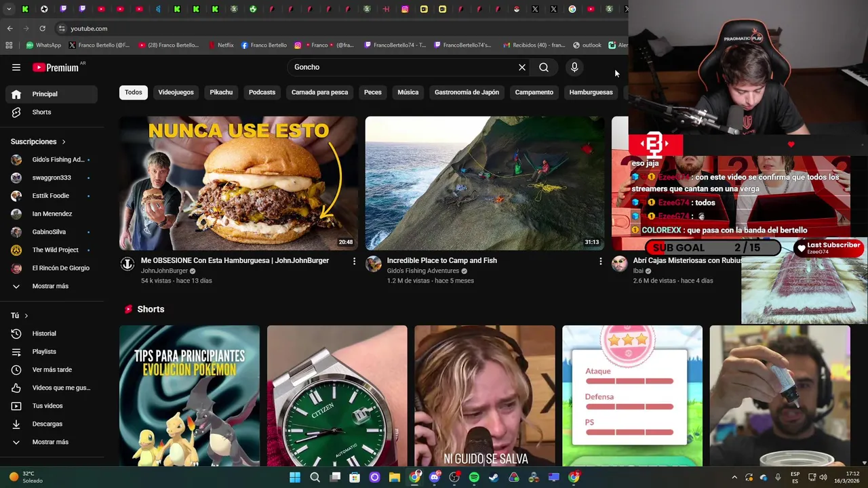The height and width of the screenshot is (488, 868).
Task: Open Netflix bookmark
Action: coord(220,45)
